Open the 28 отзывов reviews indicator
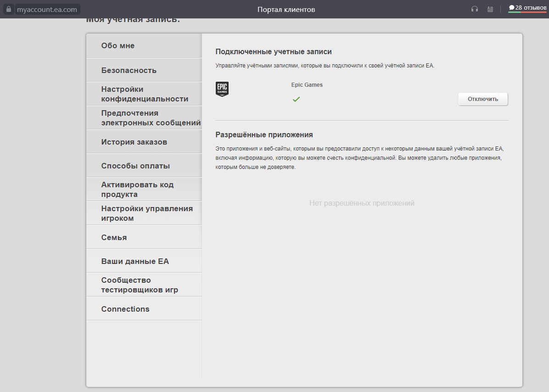Screen dimensions: 549x392 (x=527, y=8)
